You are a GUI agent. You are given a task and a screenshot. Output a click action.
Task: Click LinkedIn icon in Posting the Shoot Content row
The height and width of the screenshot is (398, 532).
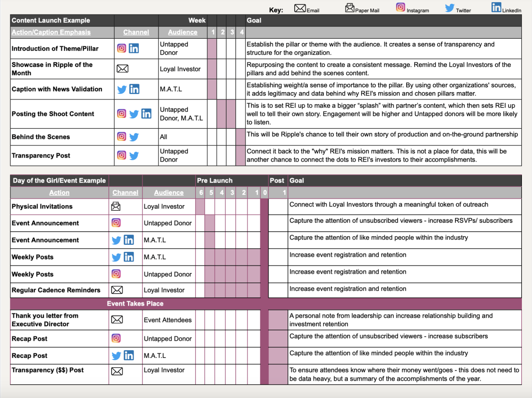[146, 114]
